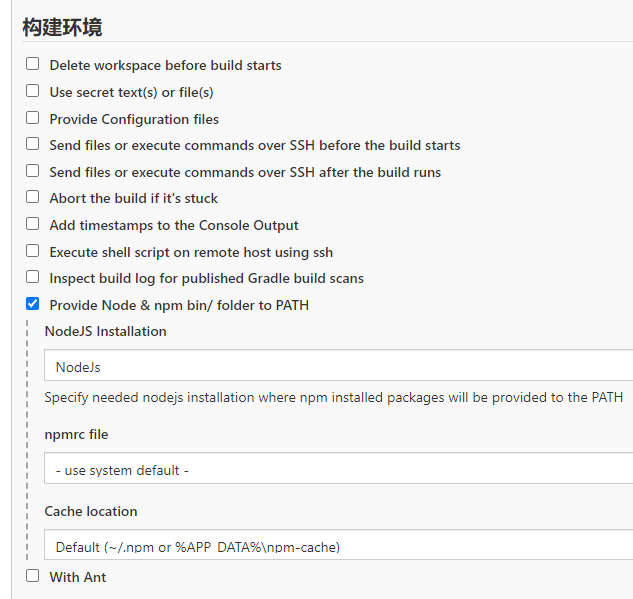This screenshot has width=633, height=599.
Task: Click the 'Abort the build if it's stuck' label
Action: tap(133, 198)
